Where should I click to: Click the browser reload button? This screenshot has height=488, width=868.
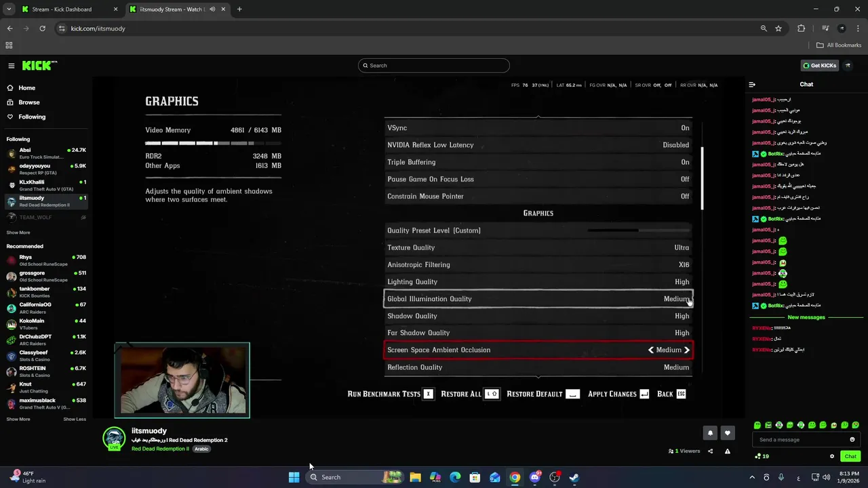pos(42,28)
